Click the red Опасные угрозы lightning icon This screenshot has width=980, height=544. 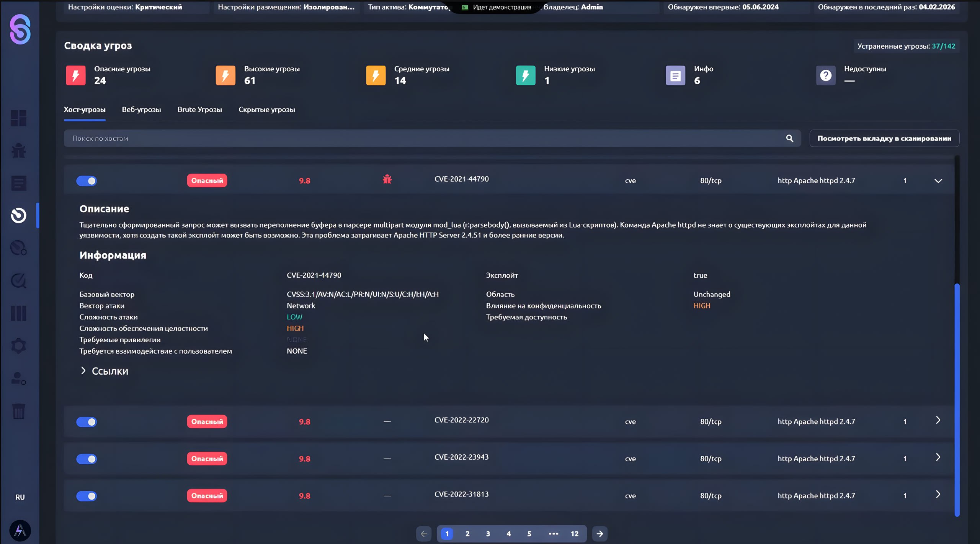75,75
